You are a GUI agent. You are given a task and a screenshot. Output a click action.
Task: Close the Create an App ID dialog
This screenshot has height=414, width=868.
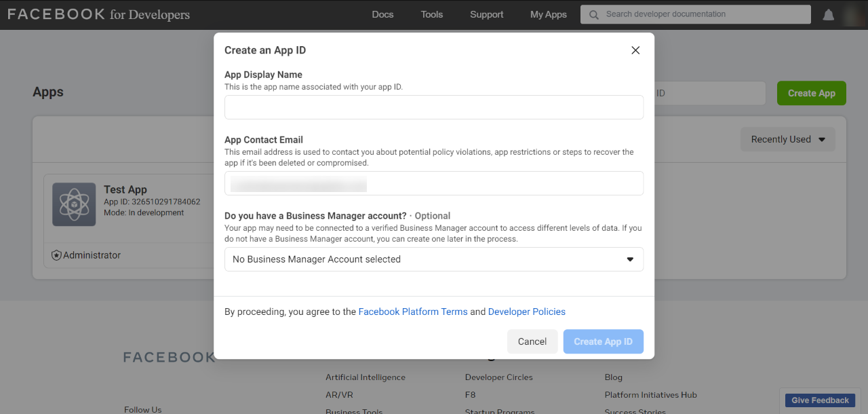[635, 50]
